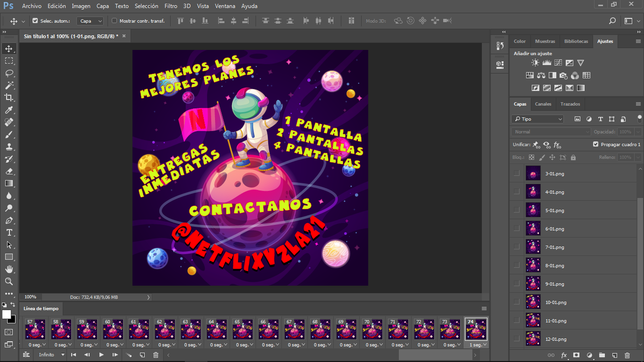Select the Blur tool
Image resolution: width=644 pixels, height=362 pixels.
(9, 196)
